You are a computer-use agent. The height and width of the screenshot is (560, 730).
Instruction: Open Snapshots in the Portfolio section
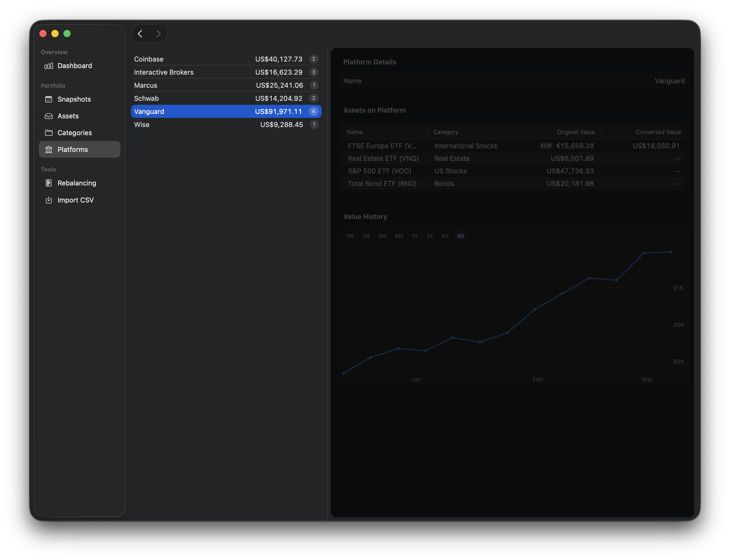[74, 99]
